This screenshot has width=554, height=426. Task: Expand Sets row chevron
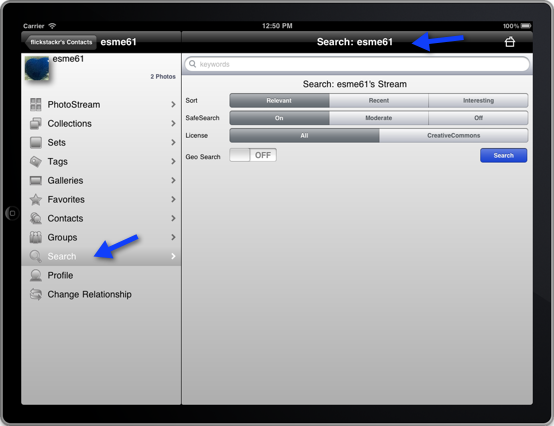[x=173, y=142]
